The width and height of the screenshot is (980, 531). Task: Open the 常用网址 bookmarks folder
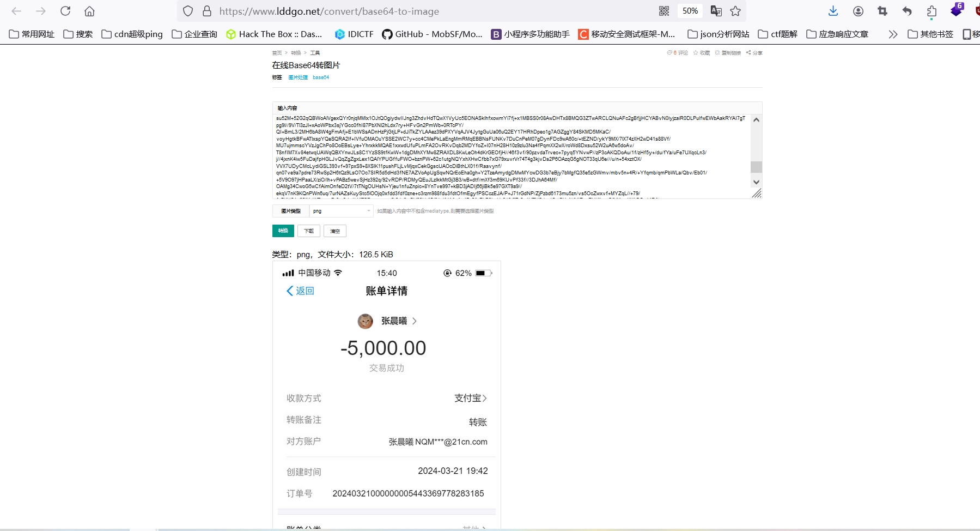pyautogui.click(x=32, y=34)
